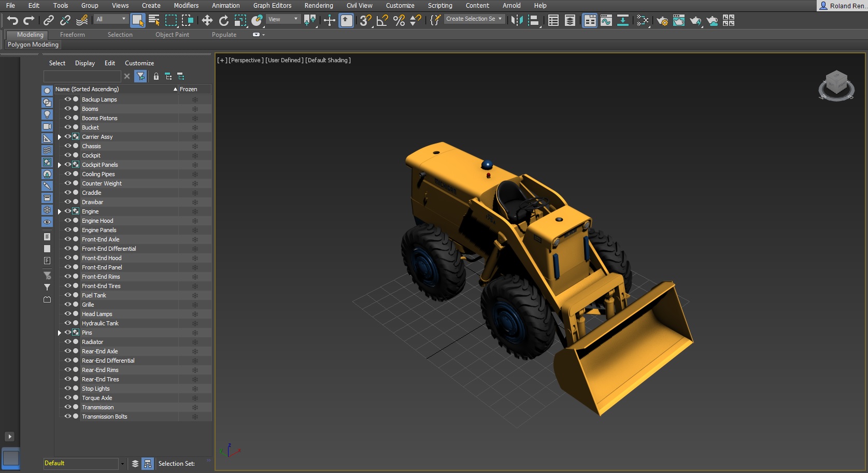Open the Rendering menu

[x=318, y=6]
